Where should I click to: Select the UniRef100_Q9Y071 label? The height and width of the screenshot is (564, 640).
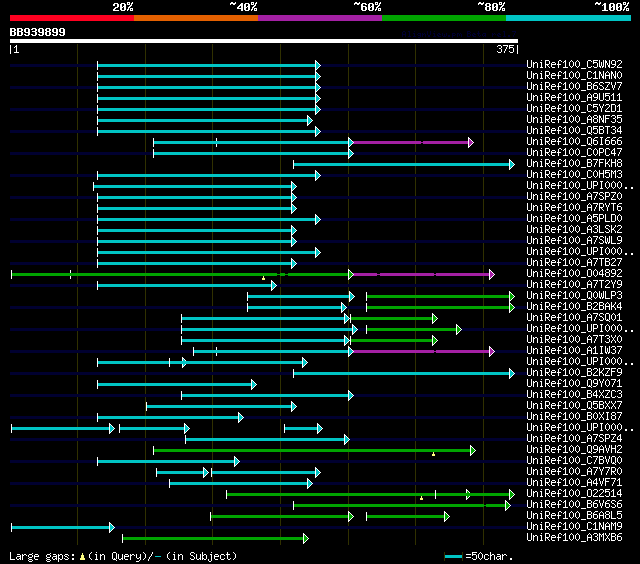click(x=574, y=384)
